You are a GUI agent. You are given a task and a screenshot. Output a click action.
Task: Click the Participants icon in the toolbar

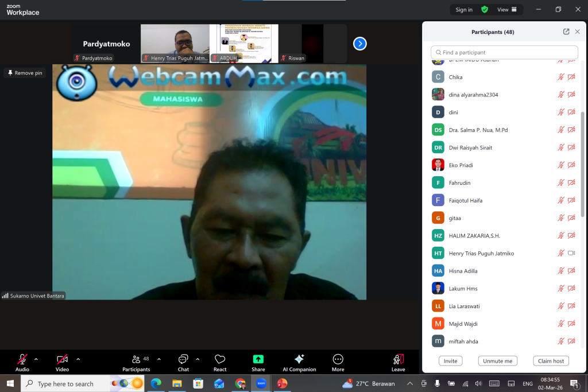[136, 360]
